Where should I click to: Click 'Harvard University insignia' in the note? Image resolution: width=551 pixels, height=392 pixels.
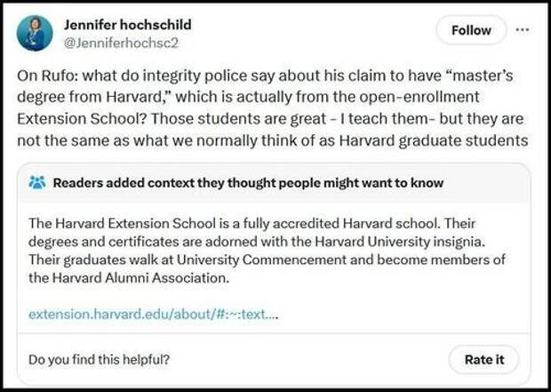(x=400, y=242)
